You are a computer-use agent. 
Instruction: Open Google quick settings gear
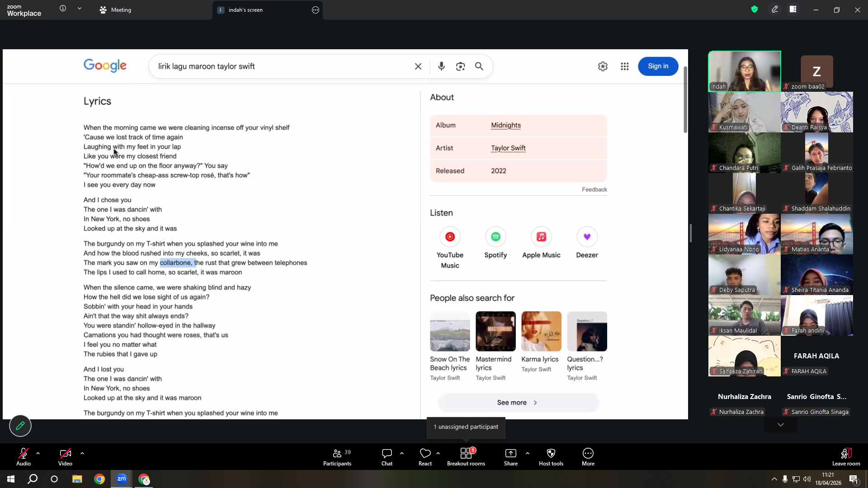coord(603,66)
